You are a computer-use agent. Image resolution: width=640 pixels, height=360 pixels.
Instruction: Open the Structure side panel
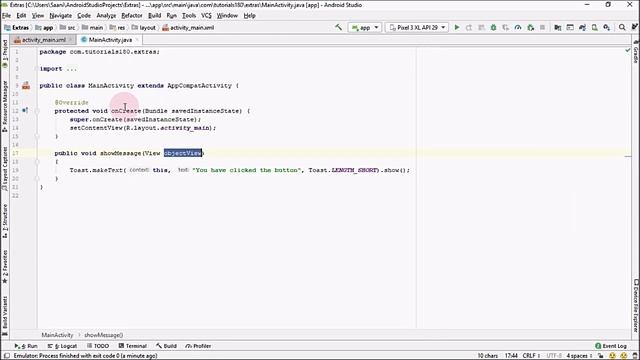coord(5,221)
